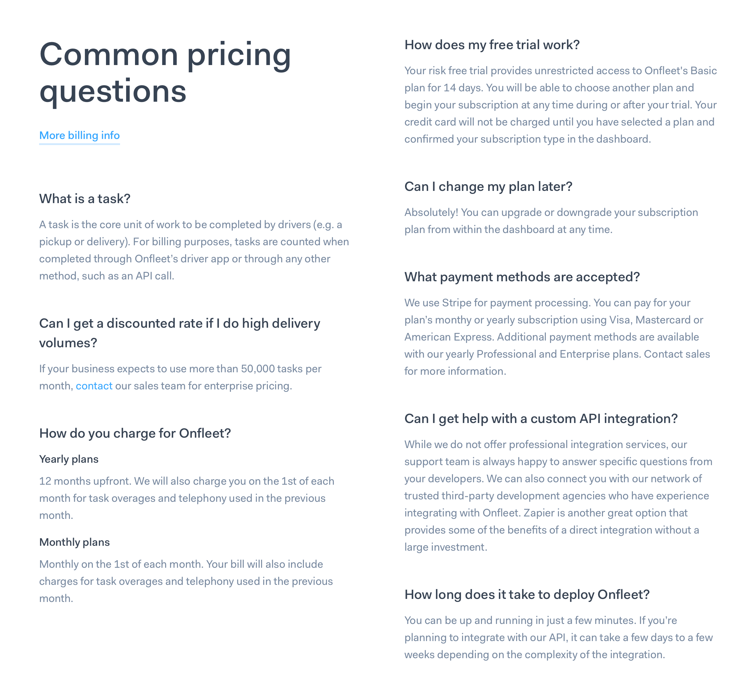Click the paragraph explaining what a task is

(194, 250)
